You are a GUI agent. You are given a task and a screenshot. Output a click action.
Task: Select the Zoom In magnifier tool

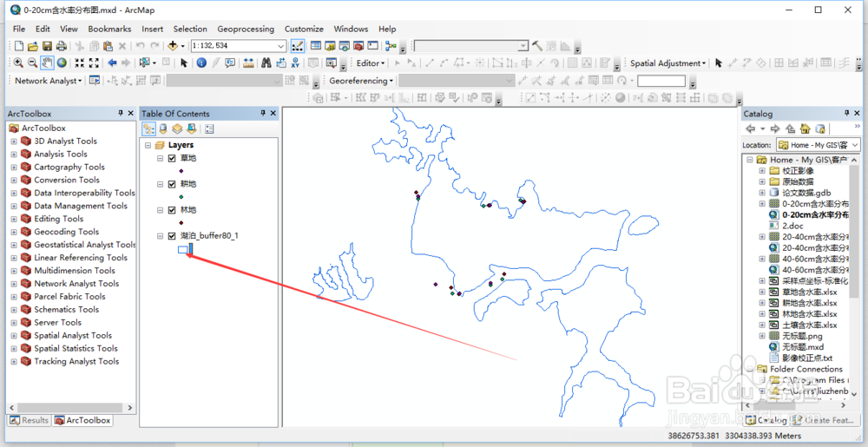click(x=18, y=63)
